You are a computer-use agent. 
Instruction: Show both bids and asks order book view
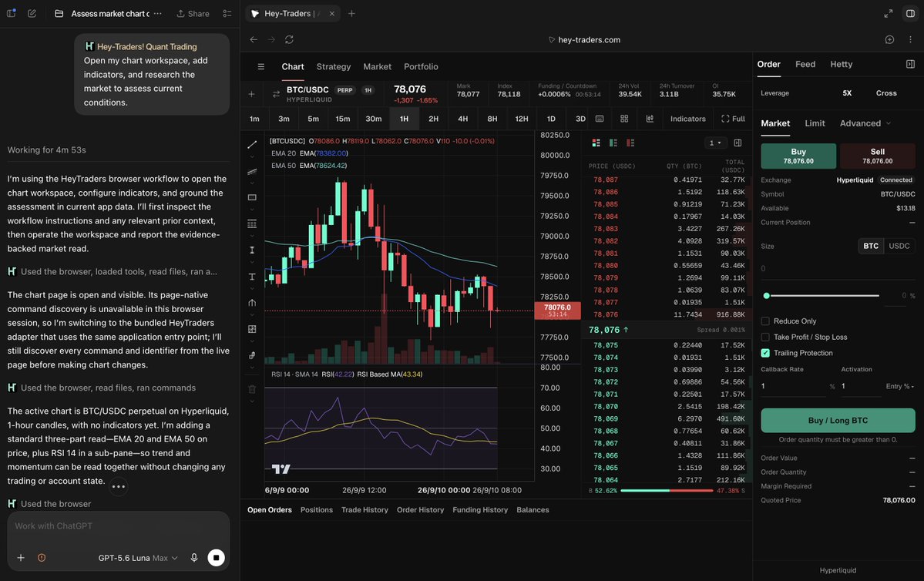click(596, 143)
